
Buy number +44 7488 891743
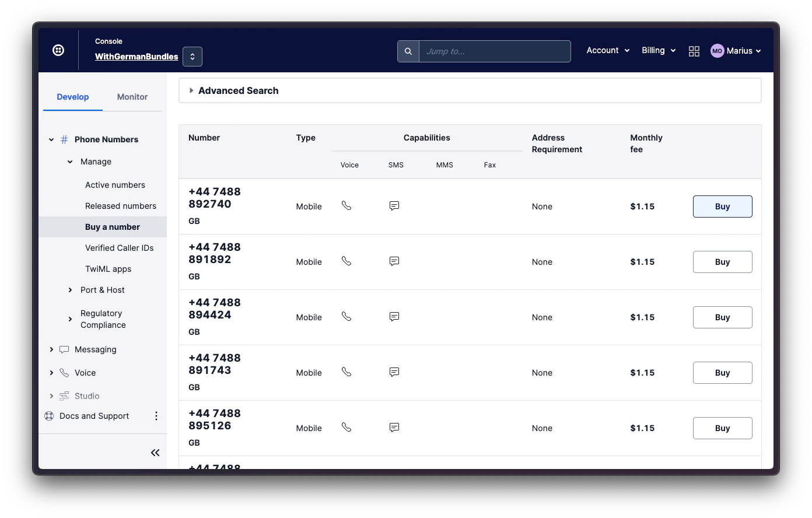click(722, 373)
